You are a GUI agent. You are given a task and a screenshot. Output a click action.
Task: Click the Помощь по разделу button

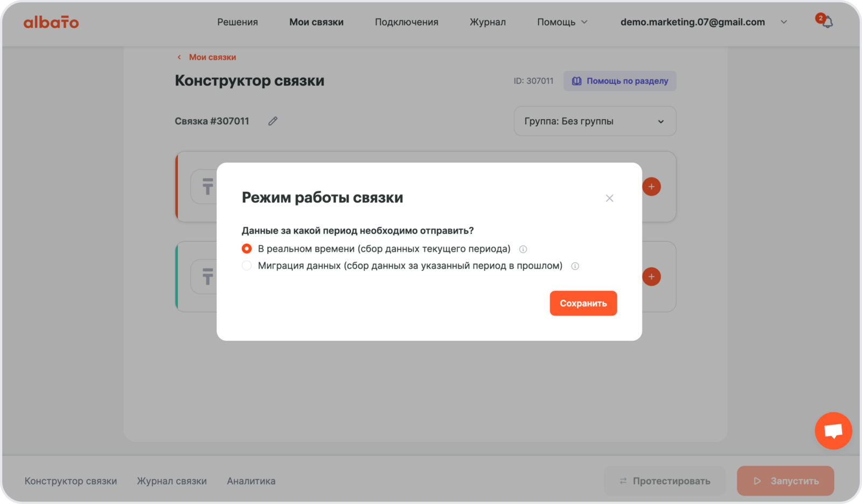click(x=620, y=81)
